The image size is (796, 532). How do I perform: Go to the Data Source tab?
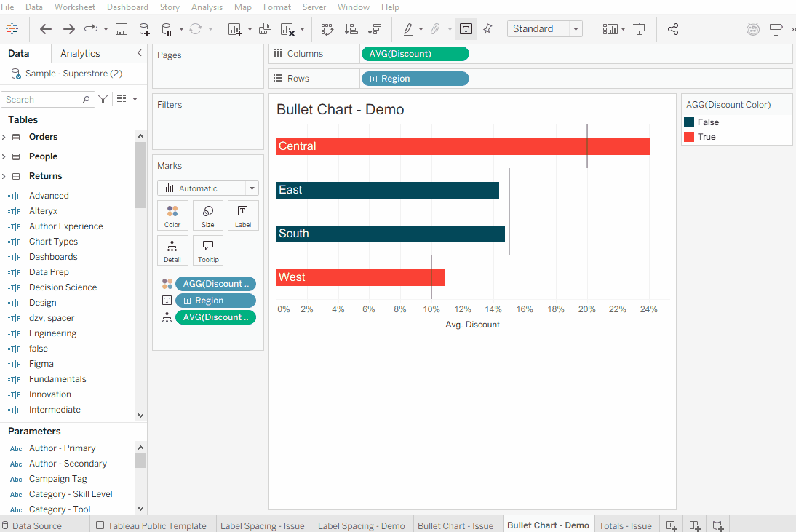36,525
